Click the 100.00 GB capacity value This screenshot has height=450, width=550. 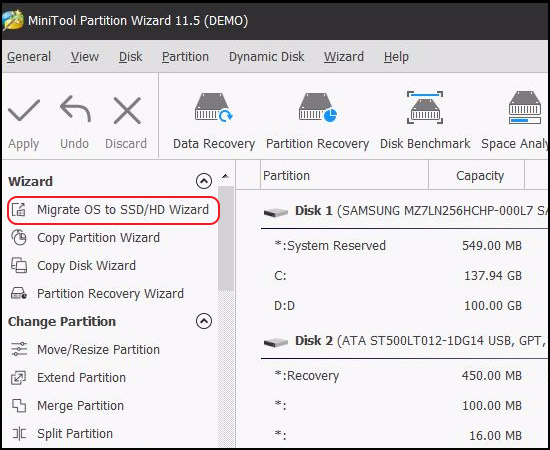(493, 305)
